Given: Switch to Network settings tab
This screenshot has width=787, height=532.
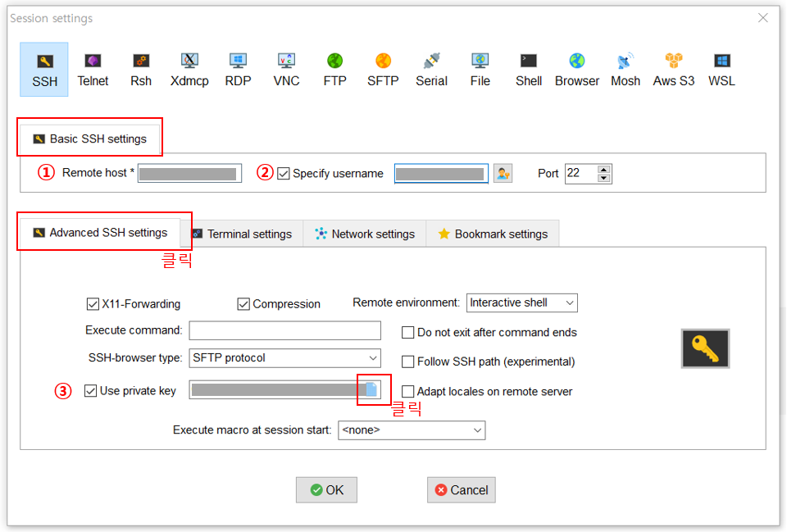Looking at the screenshot, I should [x=365, y=234].
